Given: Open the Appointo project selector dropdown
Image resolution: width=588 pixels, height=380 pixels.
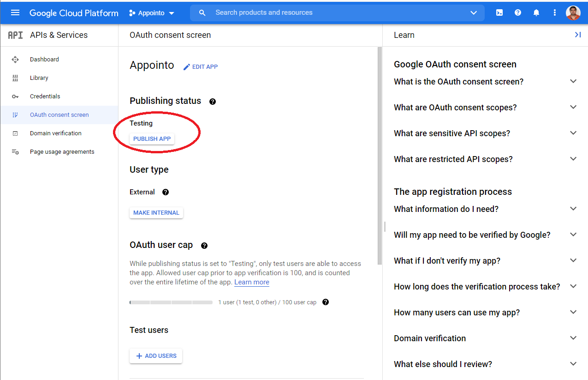Looking at the screenshot, I should (152, 13).
